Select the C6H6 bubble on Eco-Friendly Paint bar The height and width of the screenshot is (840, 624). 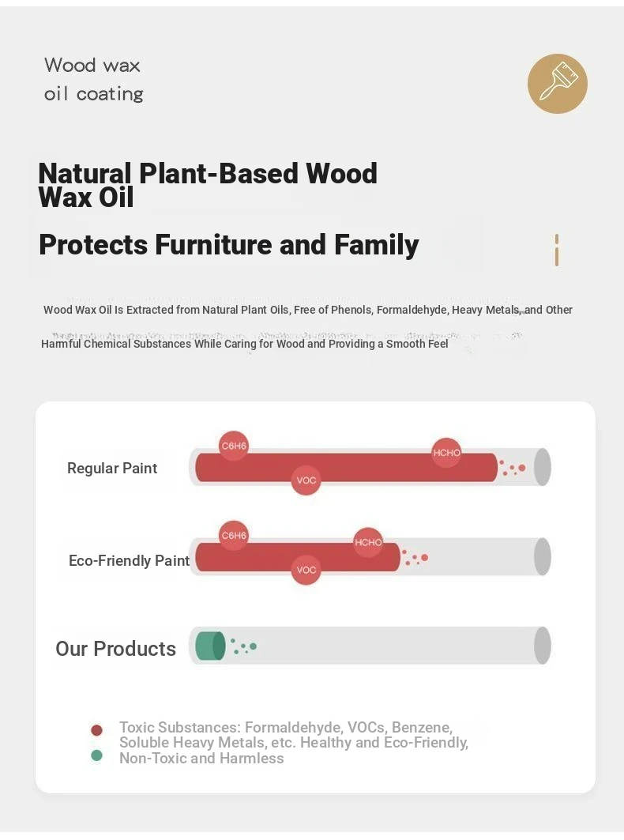[x=234, y=536]
